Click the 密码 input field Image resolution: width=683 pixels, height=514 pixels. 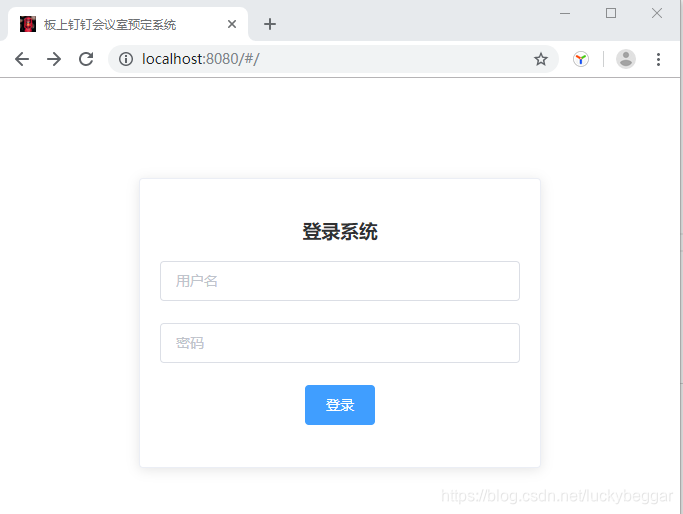click(x=340, y=343)
